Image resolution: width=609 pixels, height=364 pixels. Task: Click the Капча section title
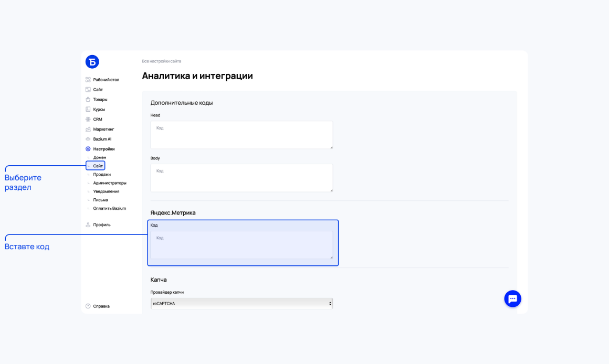(159, 280)
